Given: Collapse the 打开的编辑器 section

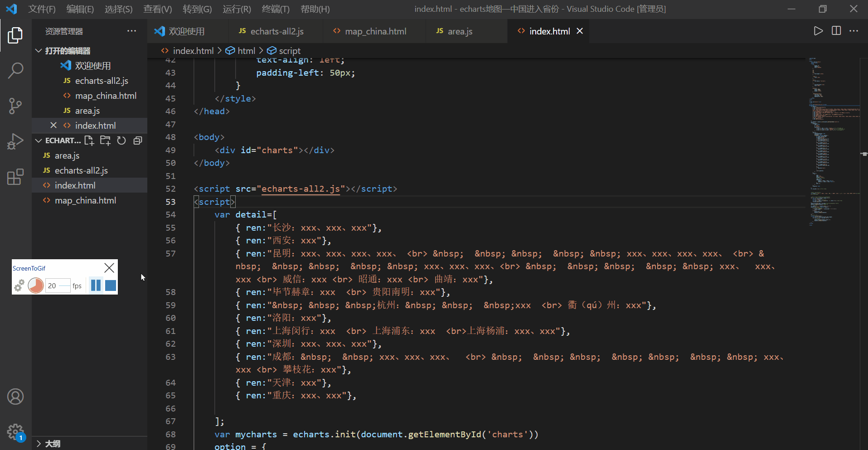Looking at the screenshot, I should 90,51.
